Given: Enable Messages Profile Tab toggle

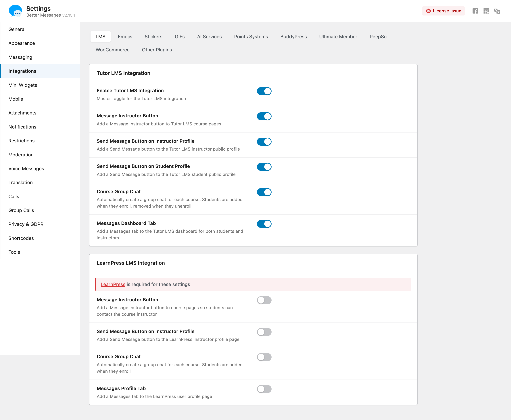Looking at the screenshot, I should (x=264, y=389).
